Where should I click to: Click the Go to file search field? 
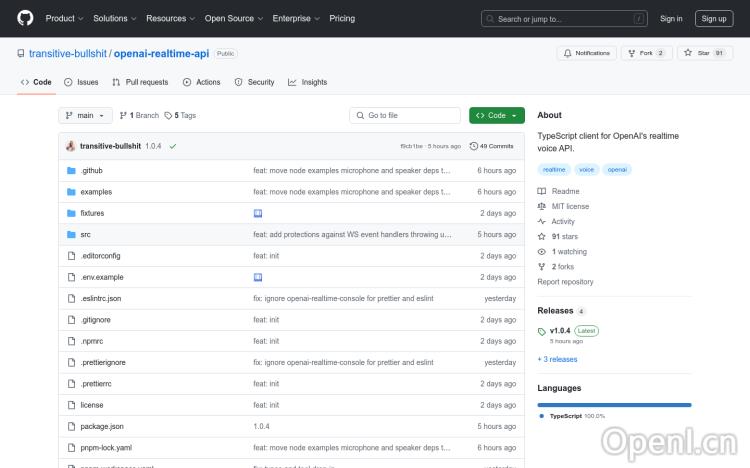click(405, 115)
